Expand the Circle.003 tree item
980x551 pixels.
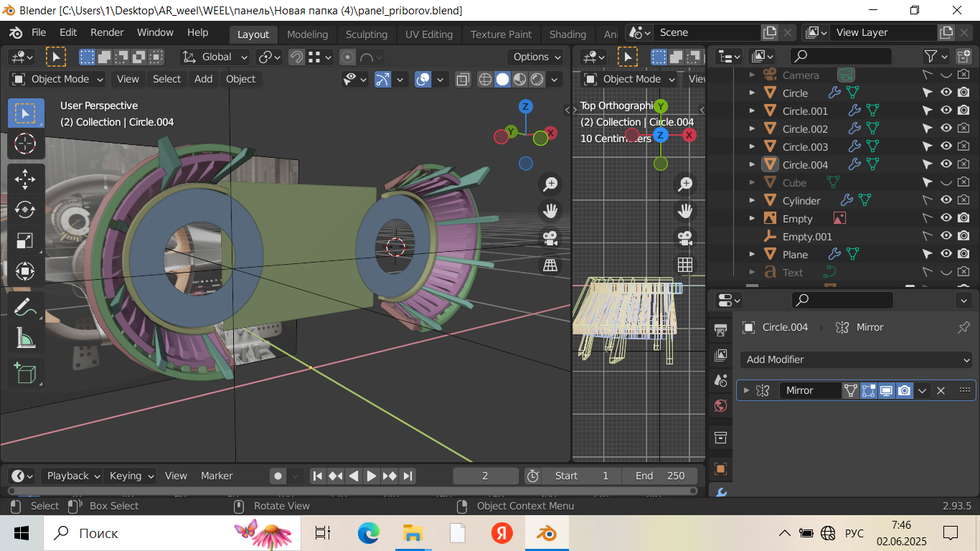[x=752, y=147]
